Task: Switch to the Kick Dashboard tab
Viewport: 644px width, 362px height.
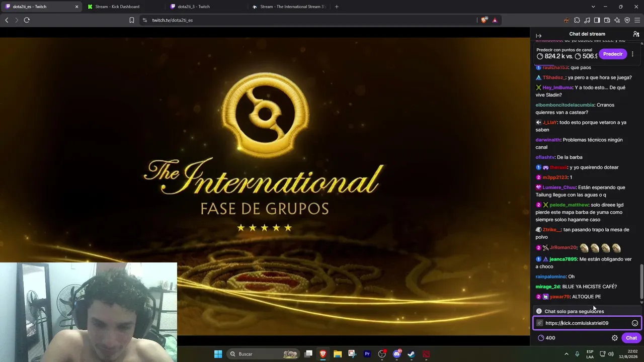Action: point(117,7)
